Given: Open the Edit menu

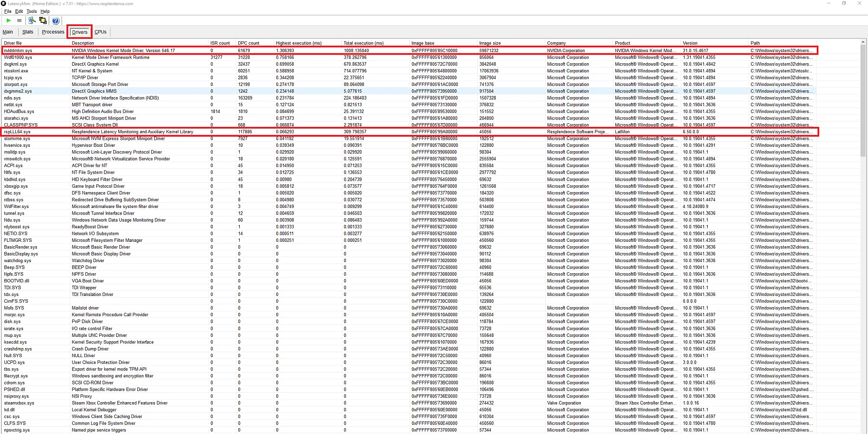Looking at the screenshot, I should click(x=19, y=11).
